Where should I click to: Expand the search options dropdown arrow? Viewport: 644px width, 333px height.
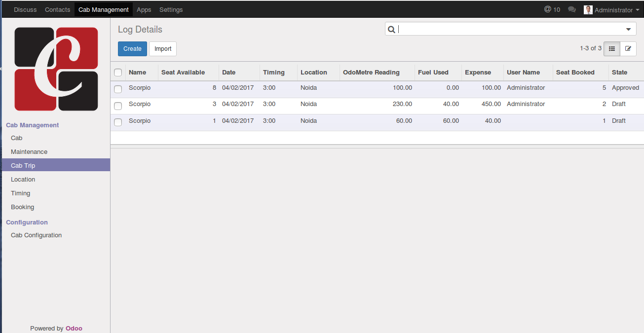628,30
